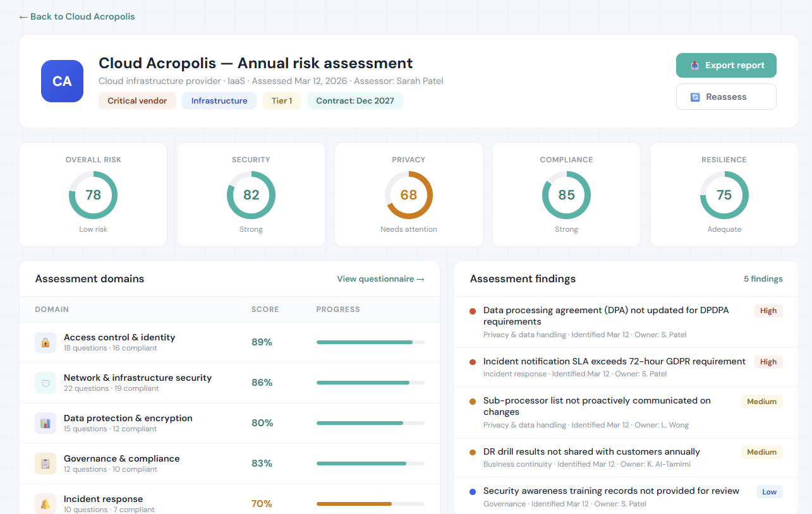The height and width of the screenshot is (514, 812).
Task: Click the clipboard icon for Governance & compliance
Action: tap(45, 463)
